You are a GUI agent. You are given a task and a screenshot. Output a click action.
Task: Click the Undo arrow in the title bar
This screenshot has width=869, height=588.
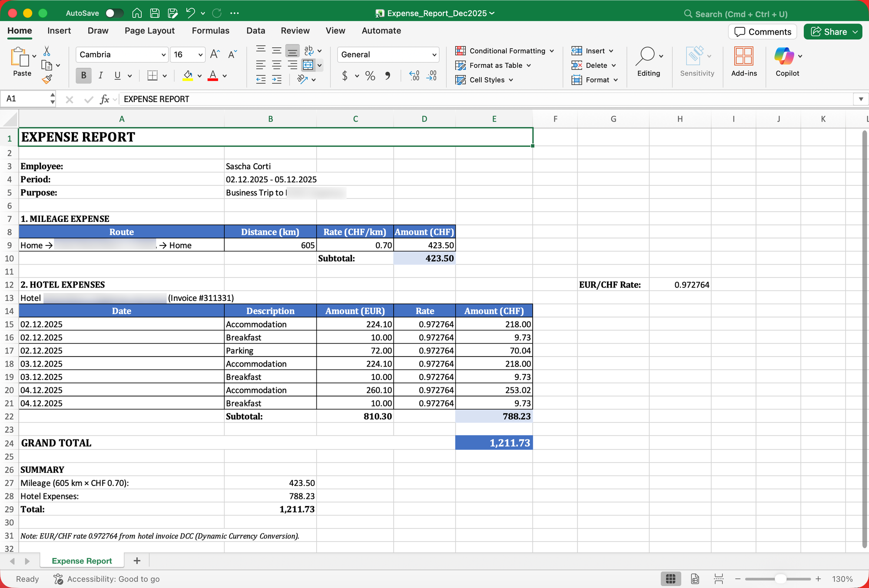click(x=190, y=13)
